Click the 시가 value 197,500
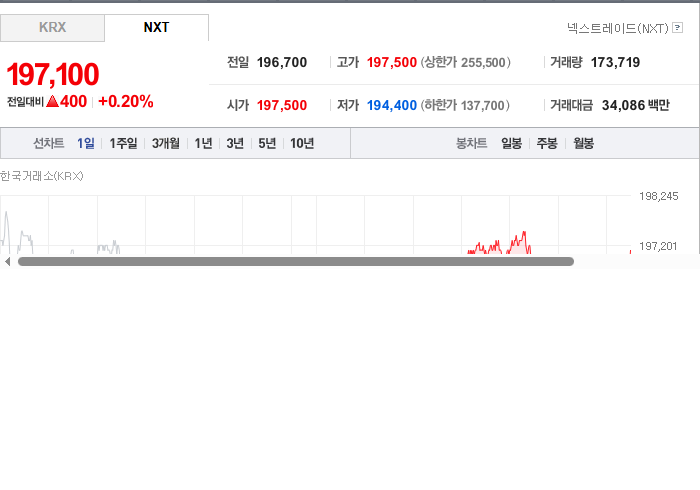This screenshot has width=700, height=490. point(282,105)
